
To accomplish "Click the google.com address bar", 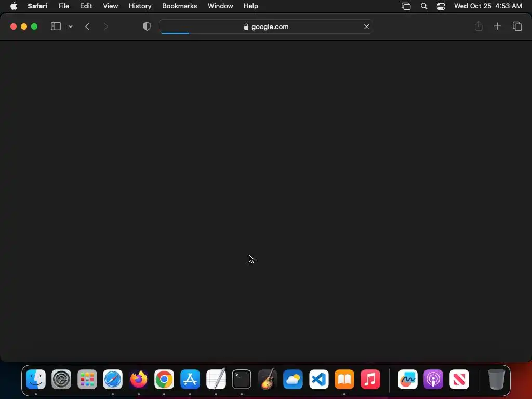I will tap(266, 27).
